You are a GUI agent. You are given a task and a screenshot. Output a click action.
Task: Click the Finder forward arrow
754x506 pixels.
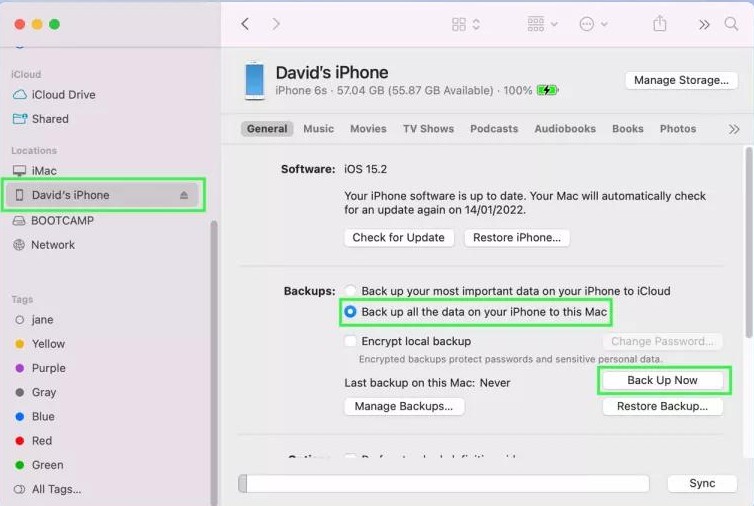[x=276, y=24]
